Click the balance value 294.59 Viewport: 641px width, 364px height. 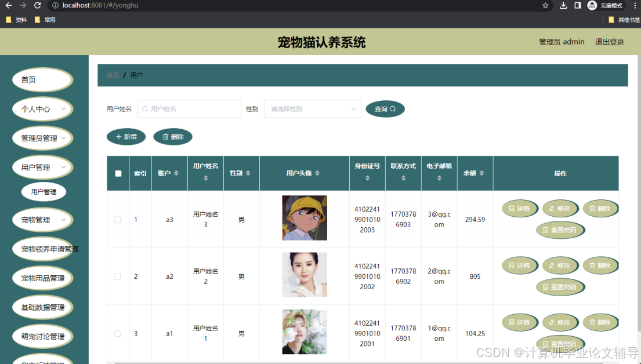coord(475,220)
